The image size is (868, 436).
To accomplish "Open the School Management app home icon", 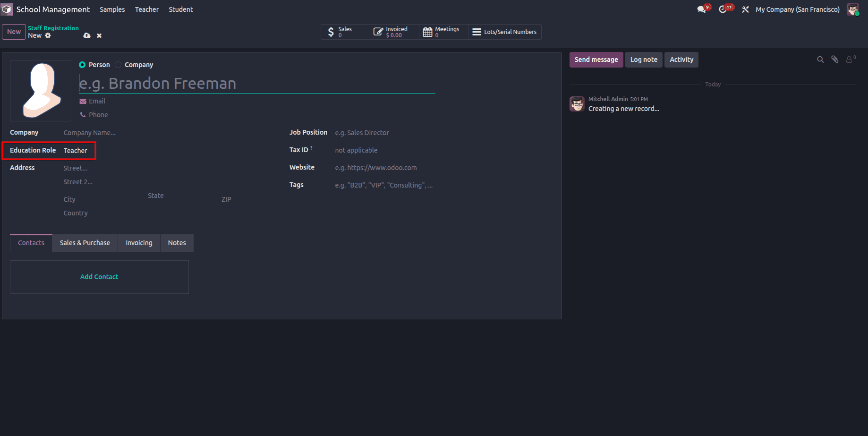I will [x=7, y=9].
